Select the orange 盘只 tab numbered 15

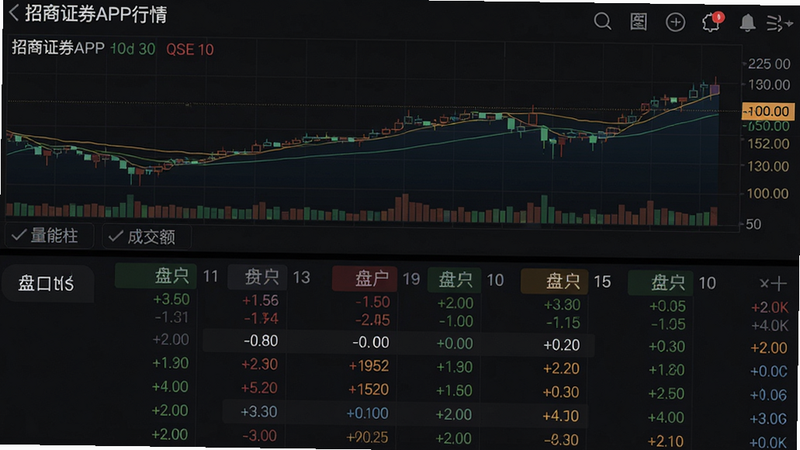[x=555, y=281]
